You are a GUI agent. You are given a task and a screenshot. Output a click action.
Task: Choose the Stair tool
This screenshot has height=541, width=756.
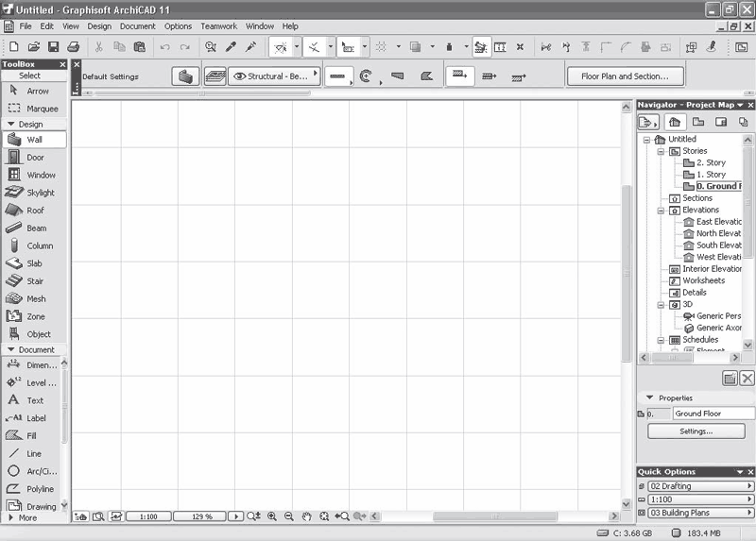[x=34, y=281]
